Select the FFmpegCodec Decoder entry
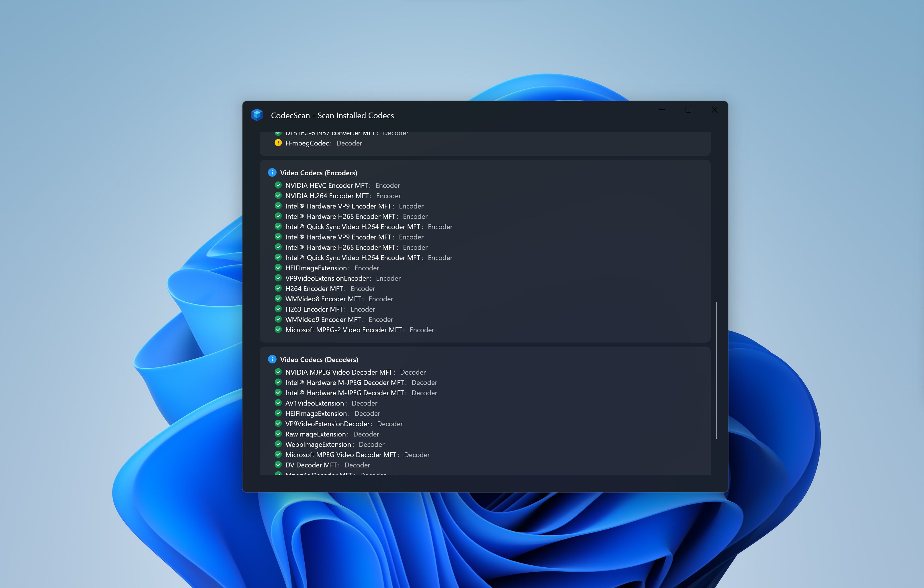 [x=307, y=143]
